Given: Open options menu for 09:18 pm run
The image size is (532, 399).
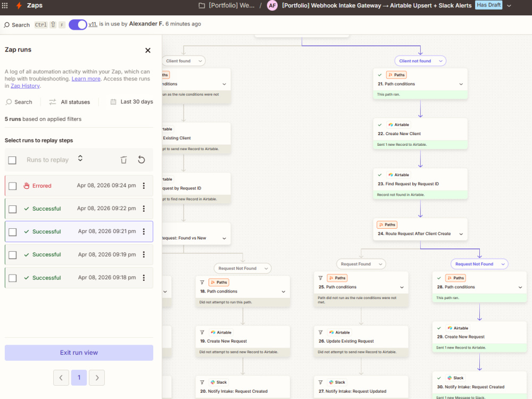Looking at the screenshot, I should pyautogui.click(x=144, y=278).
